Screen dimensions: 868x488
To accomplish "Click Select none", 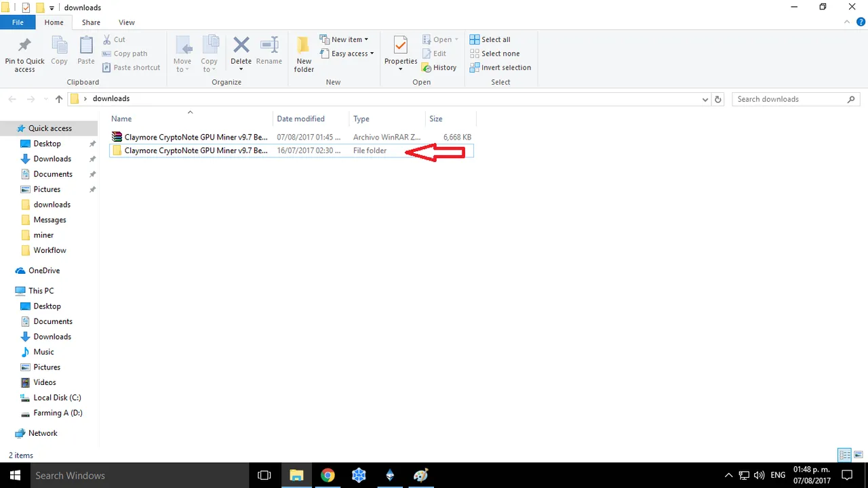I will click(494, 54).
